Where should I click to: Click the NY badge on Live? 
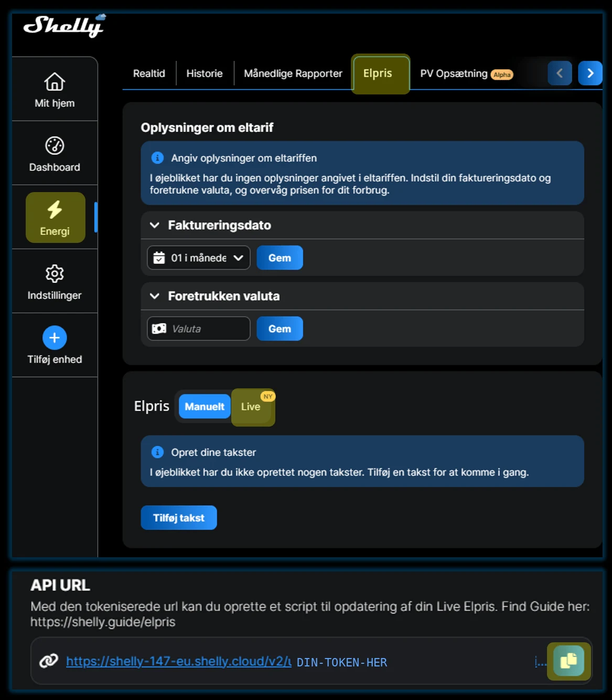coord(268,396)
